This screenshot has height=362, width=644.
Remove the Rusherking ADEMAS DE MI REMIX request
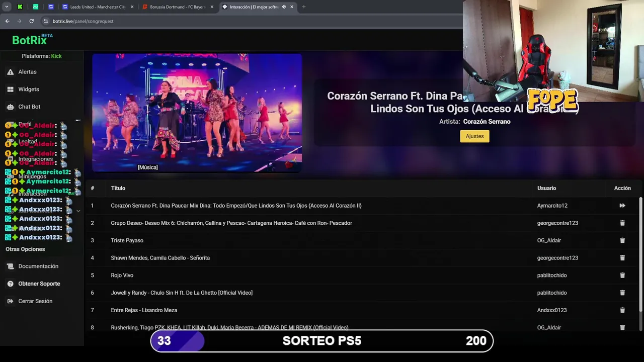click(x=622, y=327)
